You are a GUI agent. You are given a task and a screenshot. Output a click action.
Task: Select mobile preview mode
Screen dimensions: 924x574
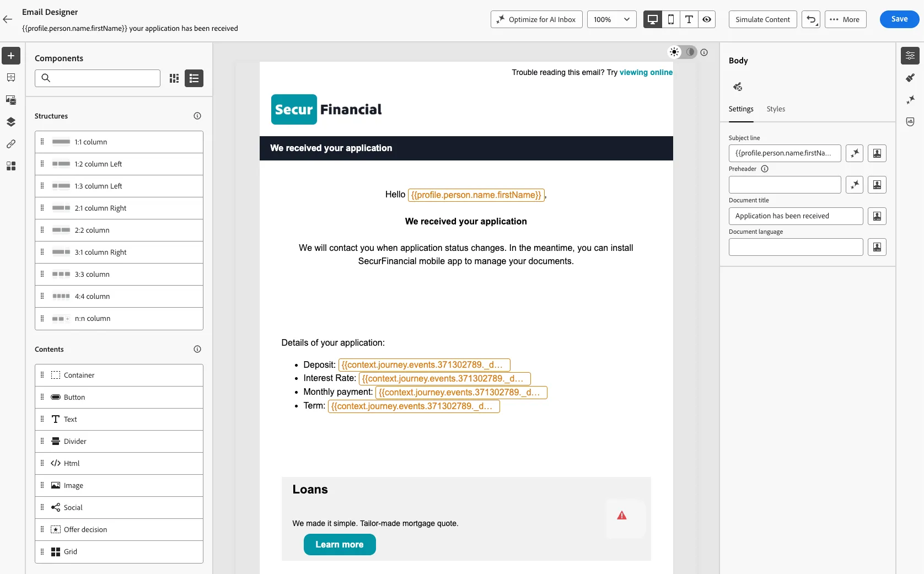tap(671, 19)
